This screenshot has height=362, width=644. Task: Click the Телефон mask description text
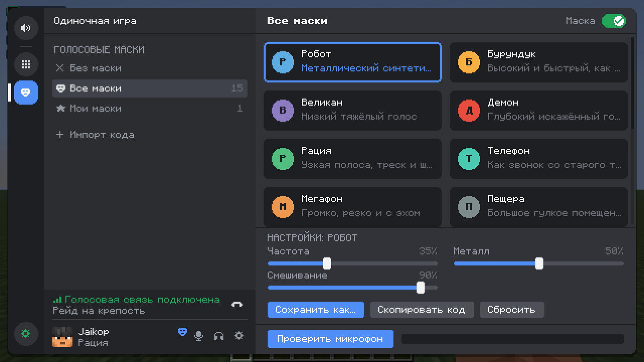pyautogui.click(x=554, y=165)
